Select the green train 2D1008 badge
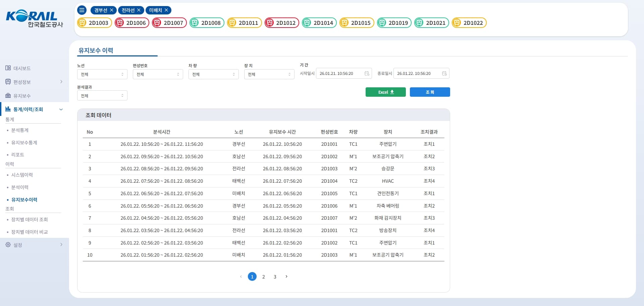The width and height of the screenshot is (644, 306). pos(207,23)
